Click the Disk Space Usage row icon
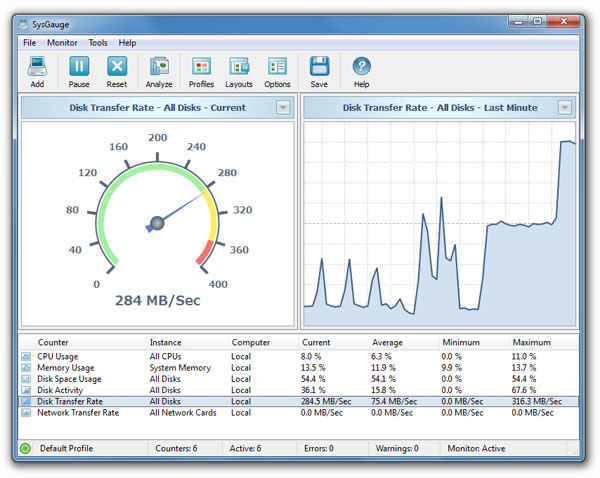This screenshot has height=478, width=600. point(26,379)
